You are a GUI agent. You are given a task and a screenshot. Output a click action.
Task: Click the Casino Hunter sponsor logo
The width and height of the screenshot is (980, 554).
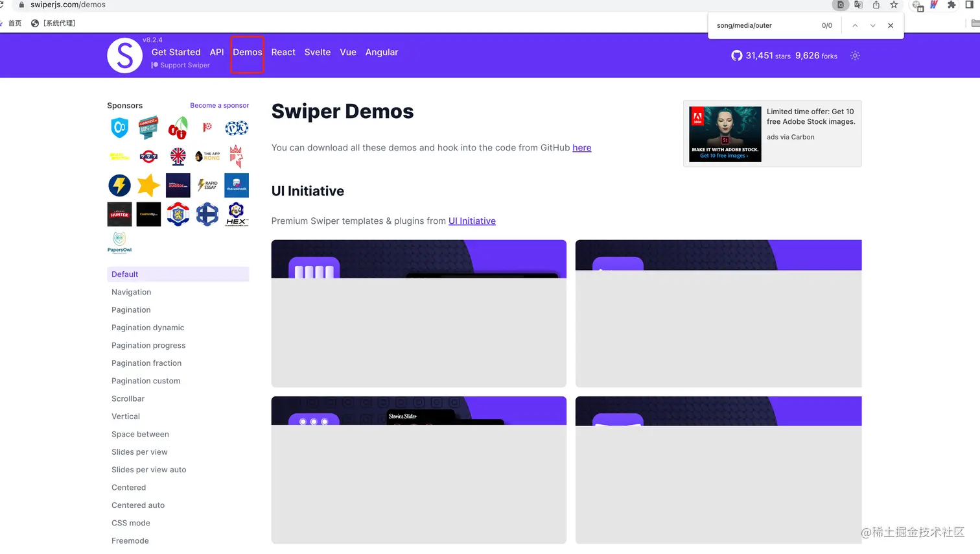(x=119, y=214)
